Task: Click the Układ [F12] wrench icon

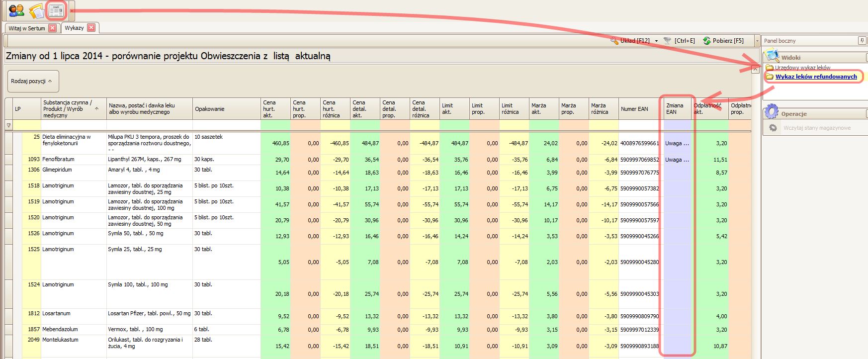Action: click(x=614, y=41)
